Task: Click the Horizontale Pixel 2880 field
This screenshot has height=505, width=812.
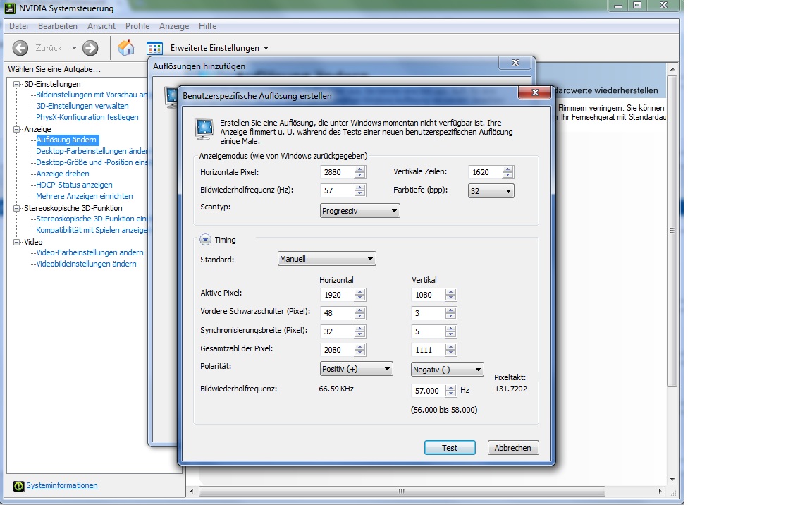Action: point(337,172)
